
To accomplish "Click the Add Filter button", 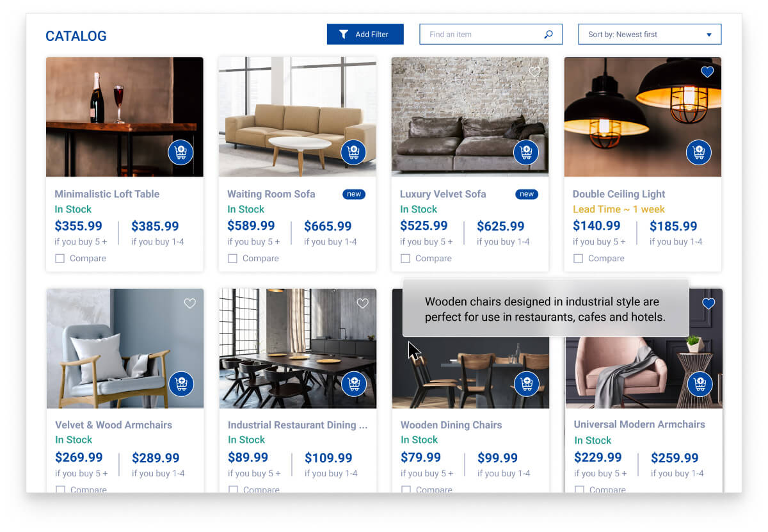I will click(x=365, y=35).
